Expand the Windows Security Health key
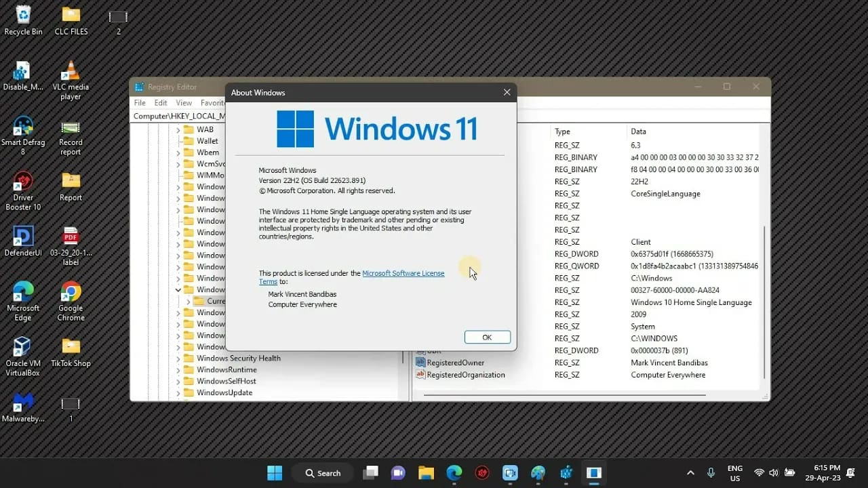The width and height of the screenshot is (868, 488). pyautogui.click(x=178, y=358)
